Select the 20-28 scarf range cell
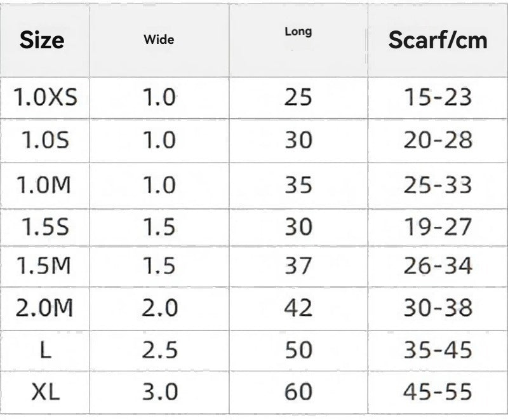508x420 pixels. [438, 140]
